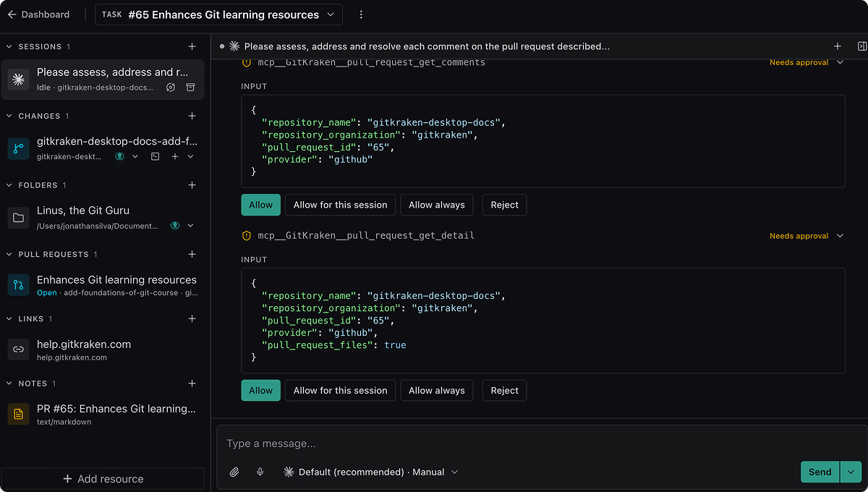Archive the session using the box icon
This screenshot has width=868, height=492.
pyautogui.click(x=190, y=88)
